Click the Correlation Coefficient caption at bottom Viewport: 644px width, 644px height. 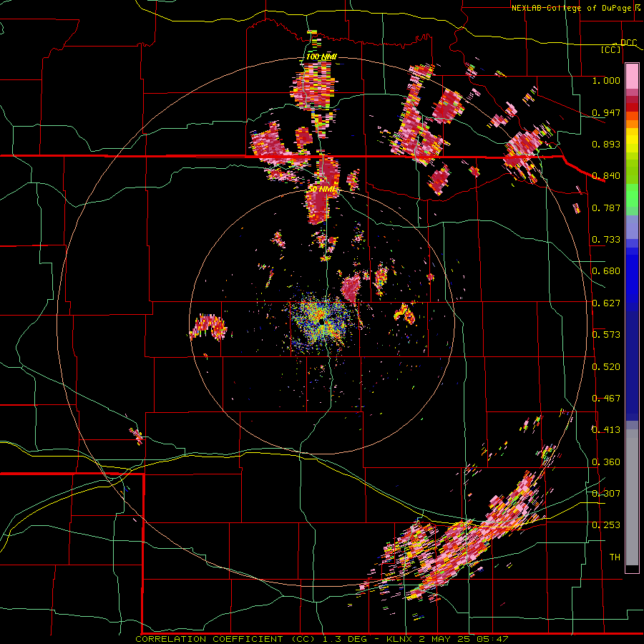(322, 639)
